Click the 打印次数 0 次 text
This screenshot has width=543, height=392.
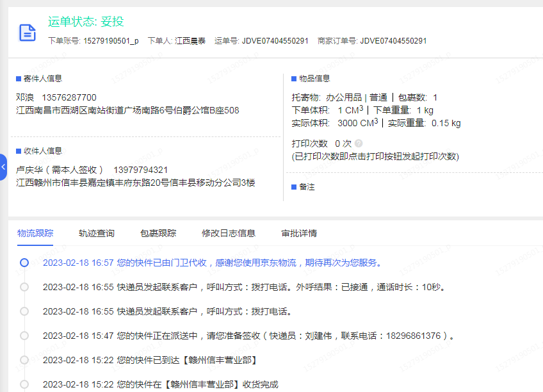[321, 143]
